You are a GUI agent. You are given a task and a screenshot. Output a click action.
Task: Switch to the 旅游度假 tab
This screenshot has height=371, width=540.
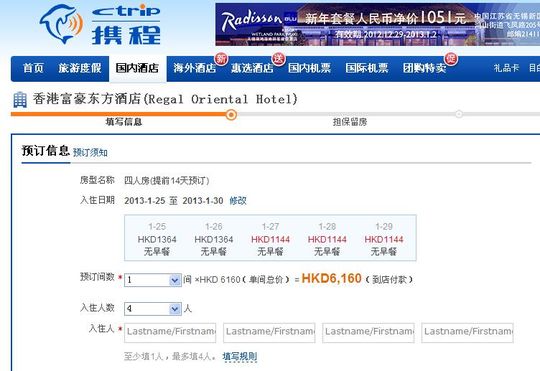pyautogui.click(x=80, y=68)
